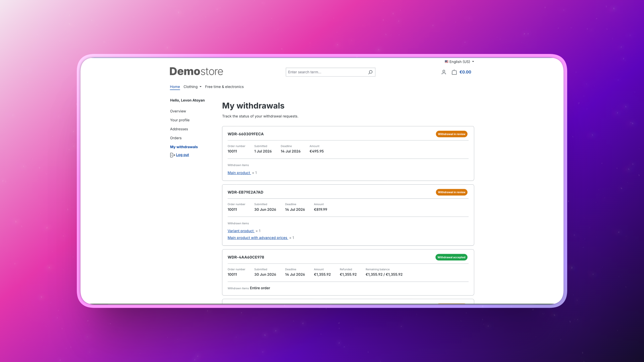
Task: Open Orders in account sidebar
Action: click(x=176, y=138)
